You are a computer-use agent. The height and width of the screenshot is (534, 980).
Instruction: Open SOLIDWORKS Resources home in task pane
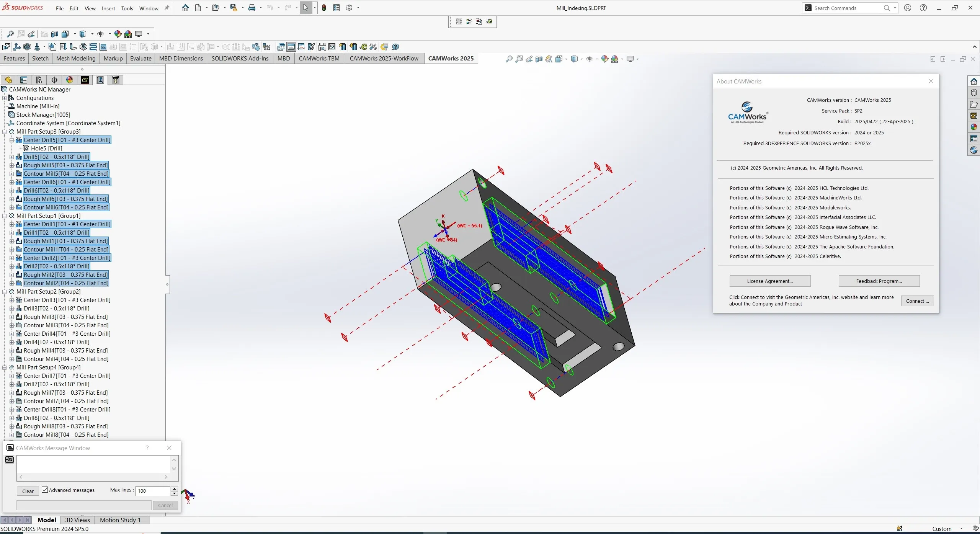pyautogui.click(x=974, y=81)
